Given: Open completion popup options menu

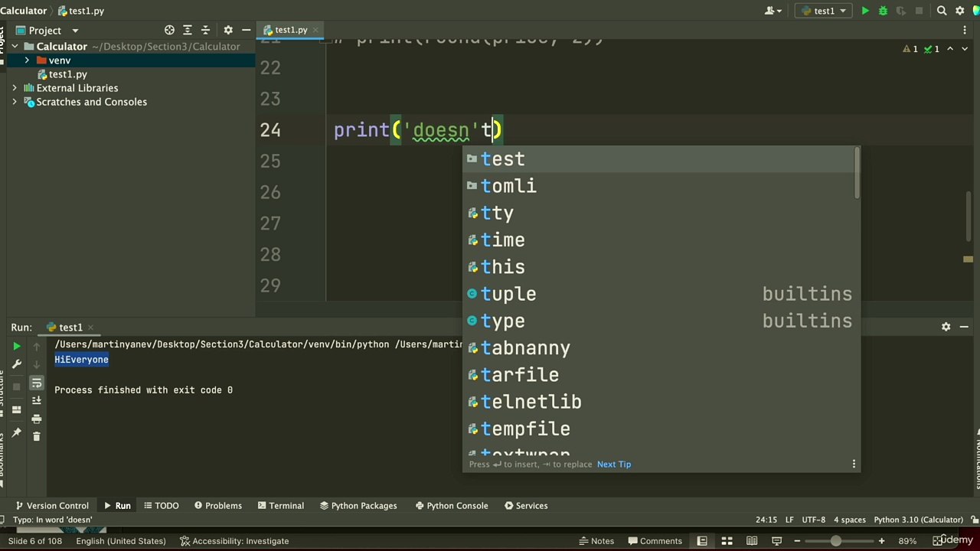Looking at the screenshot, I should pyautogui.click(x=854, y=464).
